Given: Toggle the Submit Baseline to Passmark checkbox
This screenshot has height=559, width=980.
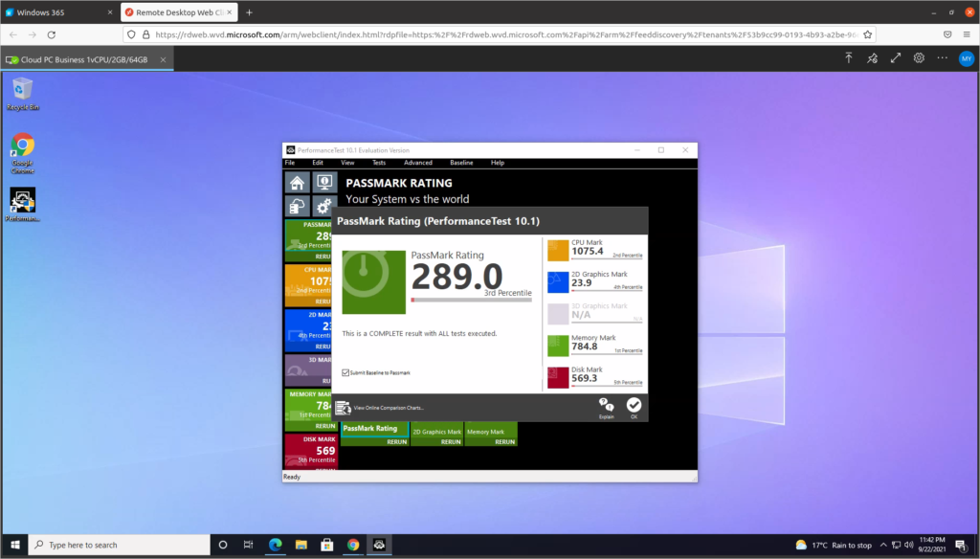Looking at the screenshot, I should click(x=345, y=372).
